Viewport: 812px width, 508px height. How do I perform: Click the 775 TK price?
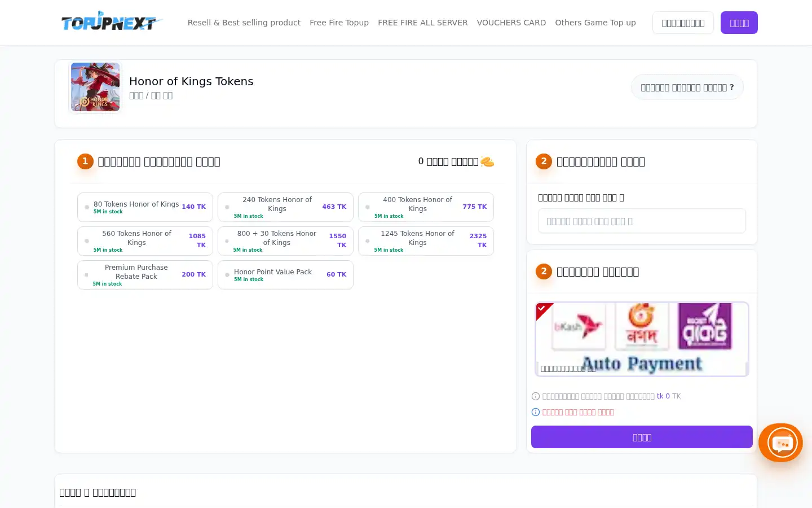coord(474,207)
